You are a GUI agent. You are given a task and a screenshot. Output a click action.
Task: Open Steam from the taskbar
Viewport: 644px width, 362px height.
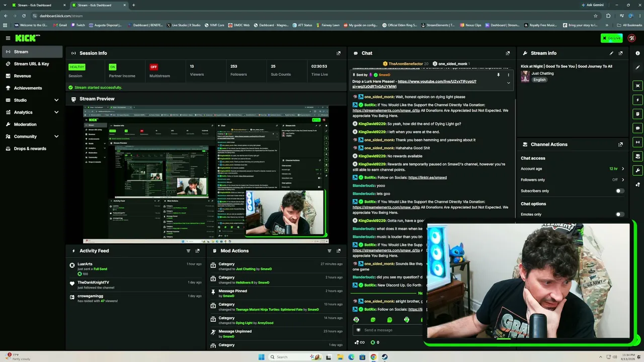(x=385, y=357)
